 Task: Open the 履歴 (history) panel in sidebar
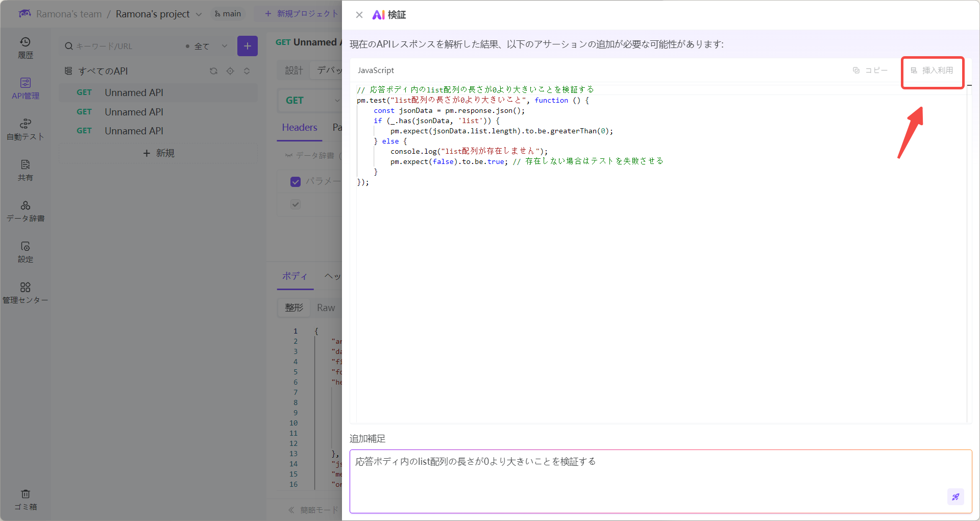click(x=25, y=47)
